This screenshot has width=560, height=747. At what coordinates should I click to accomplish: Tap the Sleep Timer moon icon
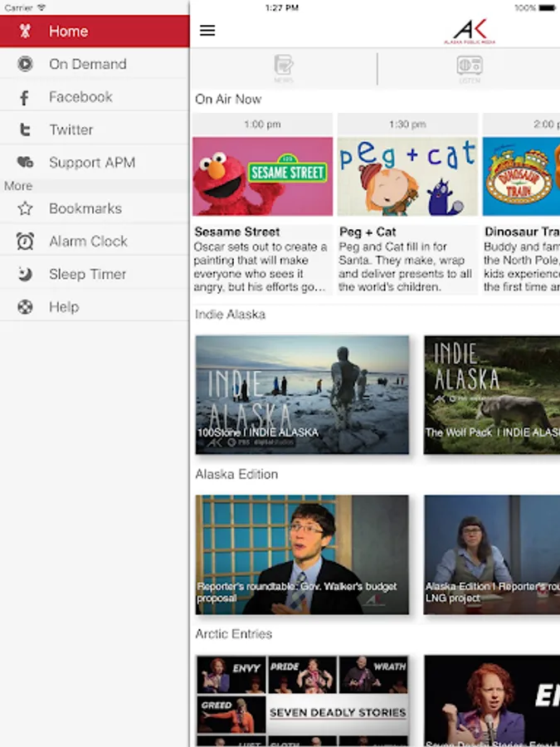tap(25, 274)
